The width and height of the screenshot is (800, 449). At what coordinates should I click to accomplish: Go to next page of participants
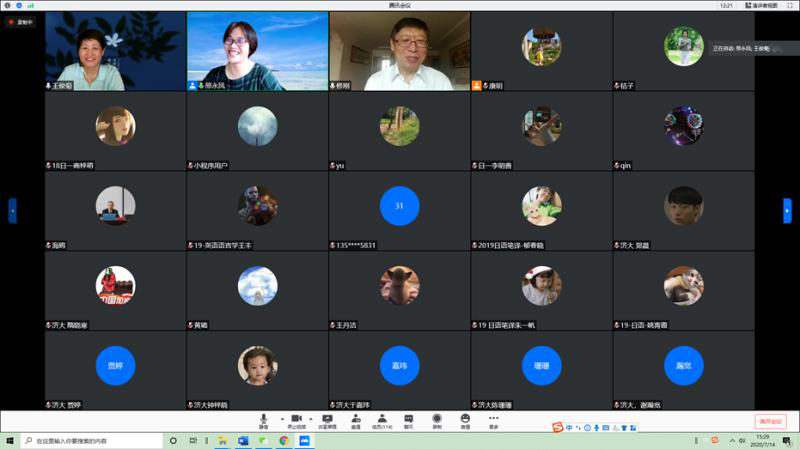(x=787, y=210)
